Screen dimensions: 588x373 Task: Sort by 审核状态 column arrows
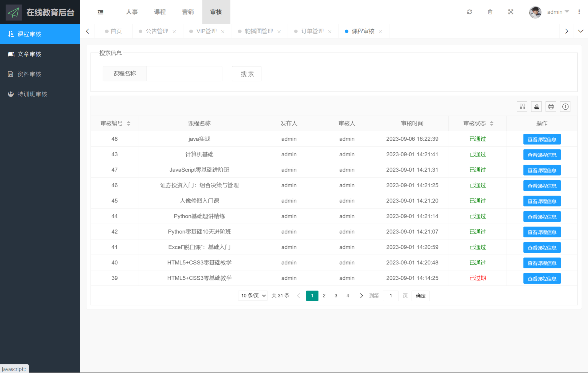point(492,123)
